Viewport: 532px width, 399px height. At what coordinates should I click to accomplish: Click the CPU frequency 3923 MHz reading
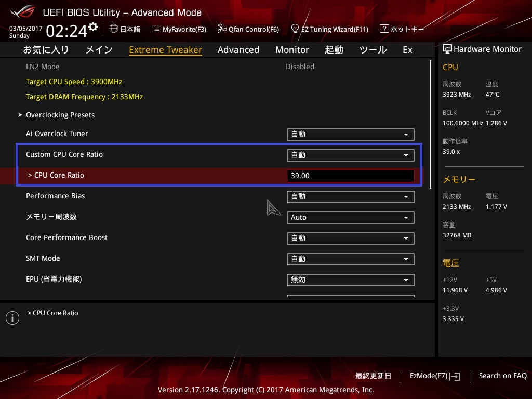point(457,95)
